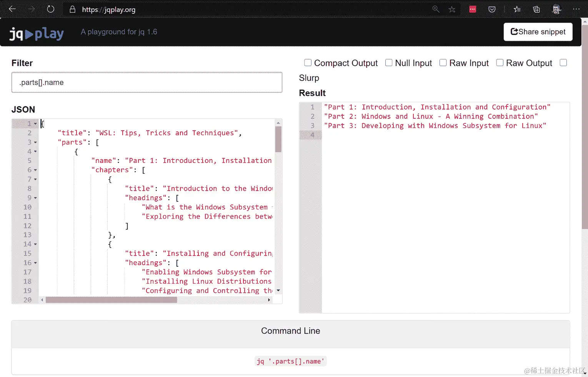This screenshot has width=588, height=377.
Task: Open the collections icon
Action: (x=536, y=9)
